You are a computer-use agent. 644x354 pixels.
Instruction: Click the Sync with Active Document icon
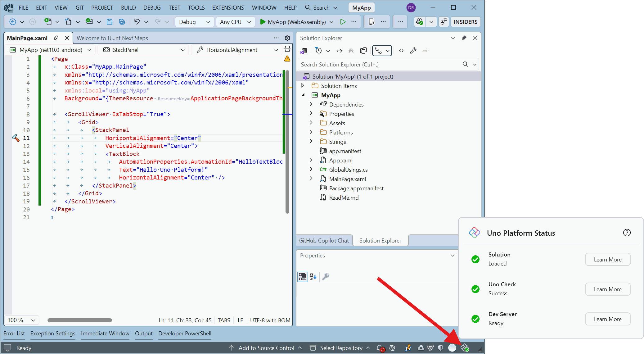tap(339, 50)
